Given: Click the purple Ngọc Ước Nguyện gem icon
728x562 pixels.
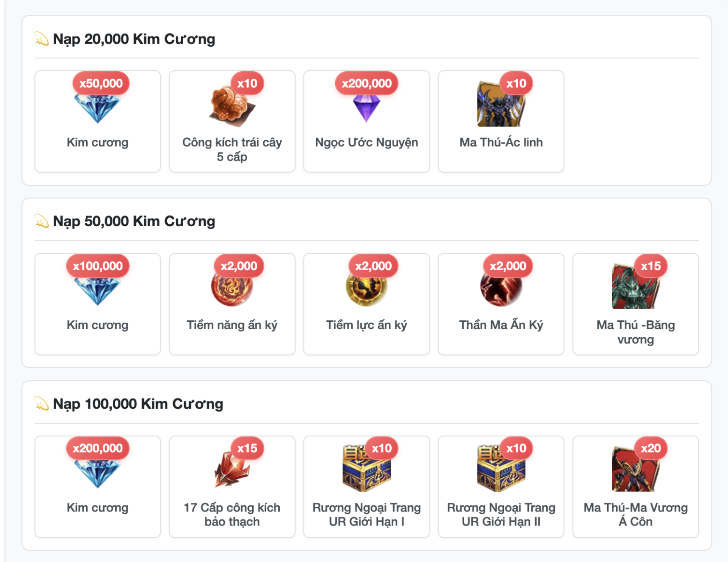Looking at the screenshot, I should pos(366,107).
